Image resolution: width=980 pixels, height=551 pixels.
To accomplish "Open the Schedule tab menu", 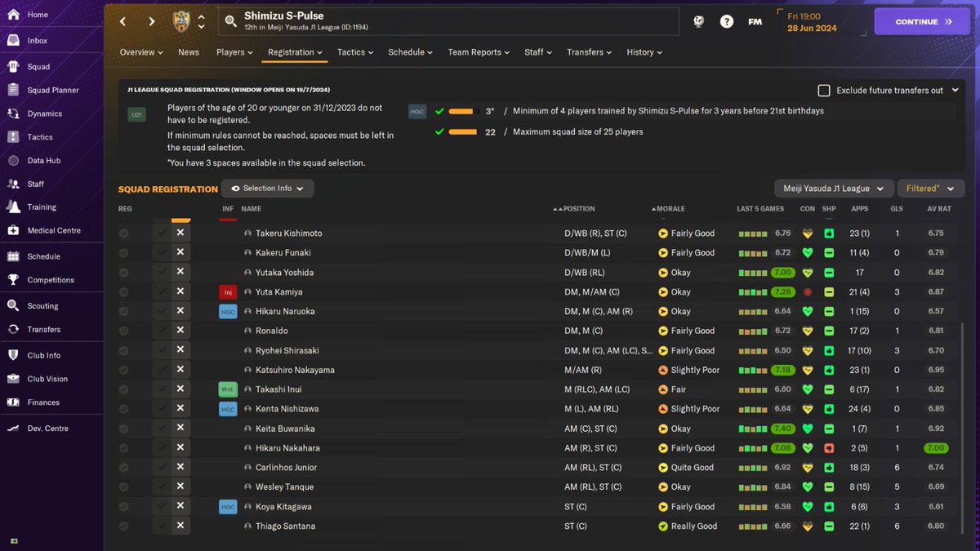I will pos(411,52).
